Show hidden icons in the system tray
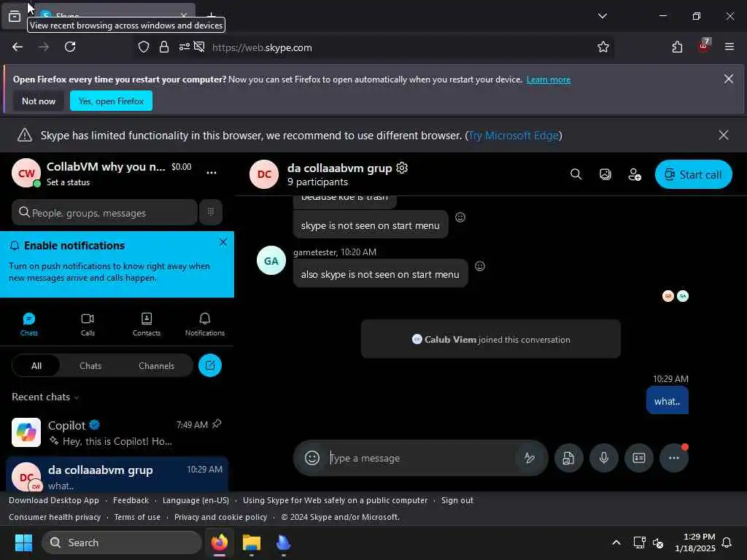The height and width of the screenshot is (560, 747). [x=616, y=542]
